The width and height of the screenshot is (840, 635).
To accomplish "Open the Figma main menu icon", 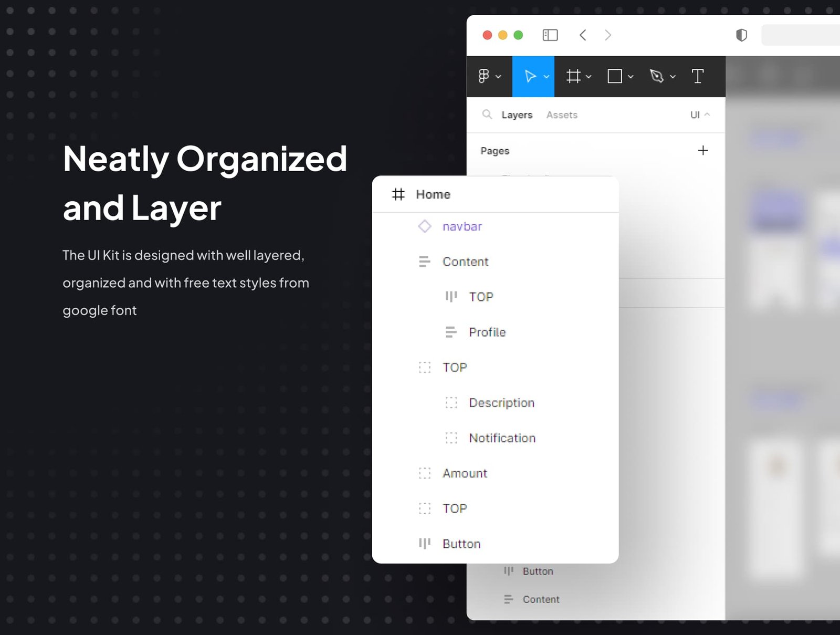I will point(484,76).
